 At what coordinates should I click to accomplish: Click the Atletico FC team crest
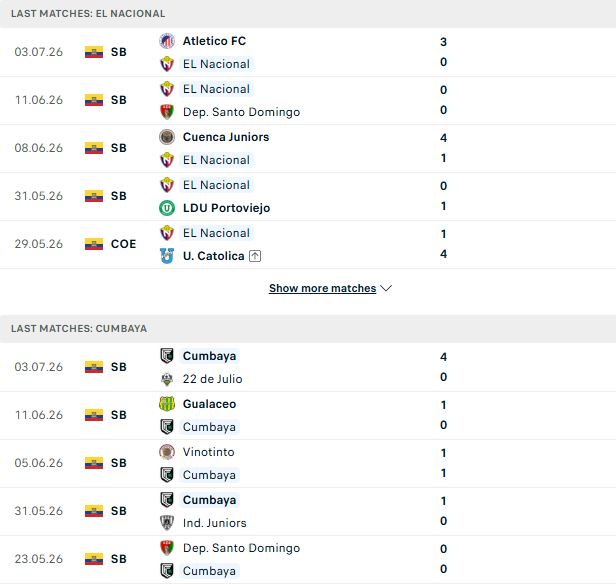167,41
